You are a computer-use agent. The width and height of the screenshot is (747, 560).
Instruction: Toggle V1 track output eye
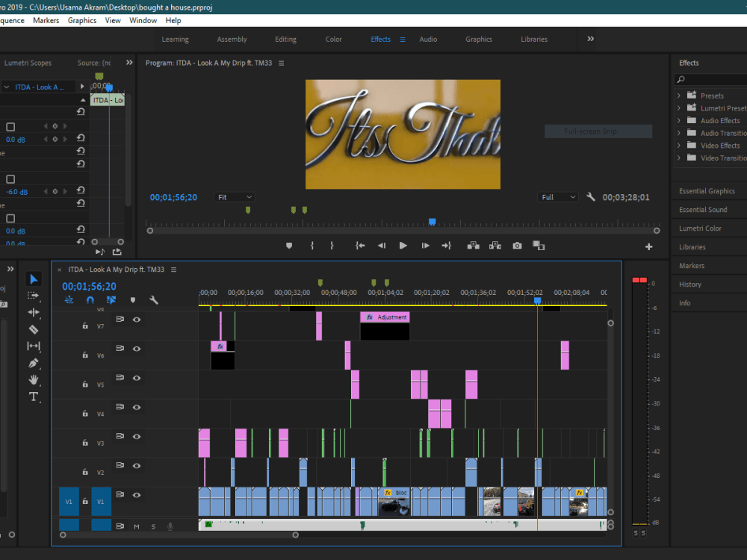click(137, 495)
